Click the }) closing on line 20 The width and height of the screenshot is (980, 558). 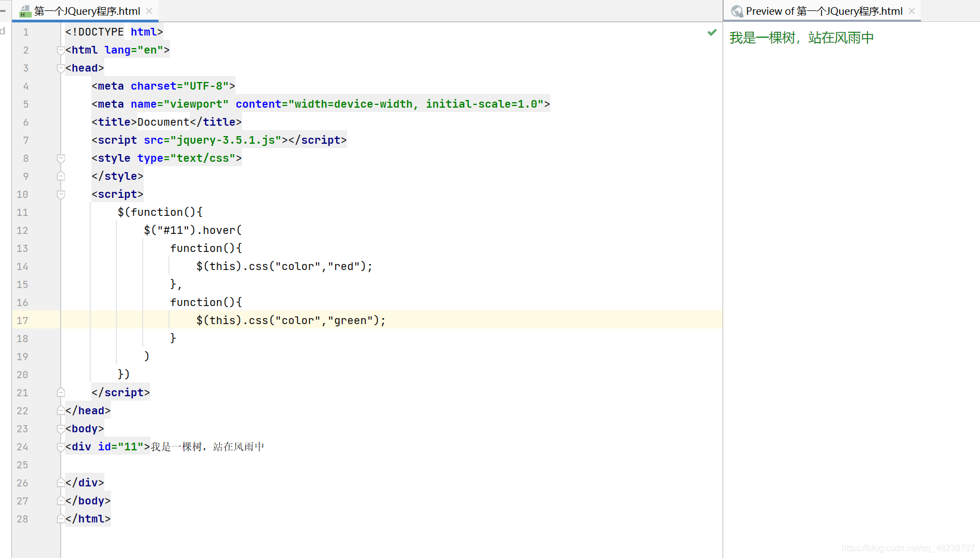point(124,375)
